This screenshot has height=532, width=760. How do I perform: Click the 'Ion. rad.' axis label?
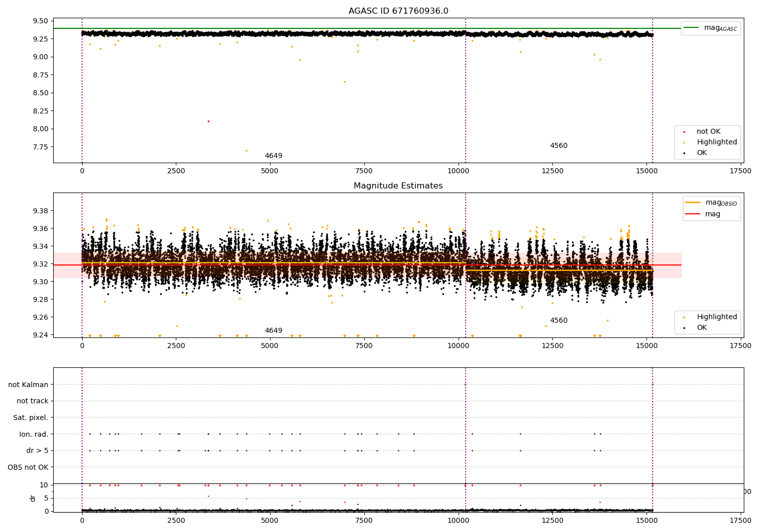(x=34, y=435)
